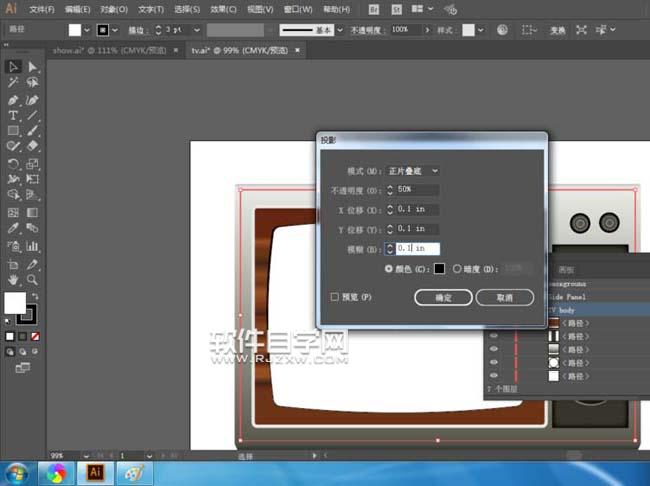This screenshot has width=650, height=486.
Task: Select the Rectangle tool
Action: [x=14, y=131]
